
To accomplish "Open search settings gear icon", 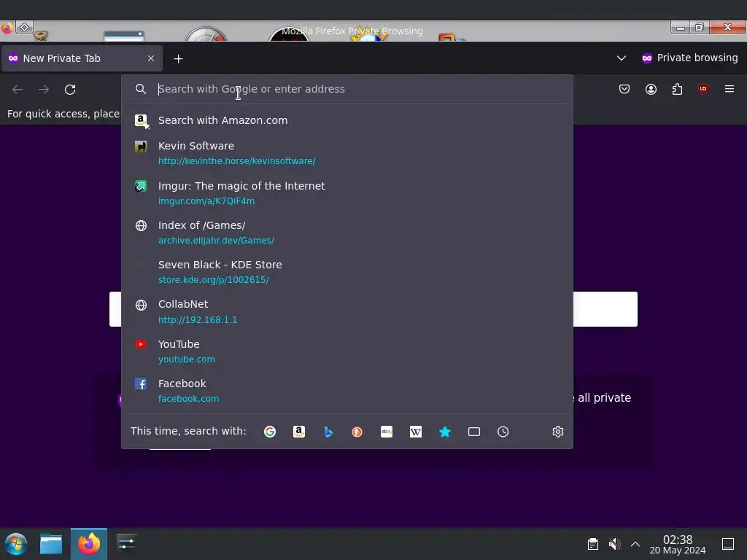I will (558, 432).
